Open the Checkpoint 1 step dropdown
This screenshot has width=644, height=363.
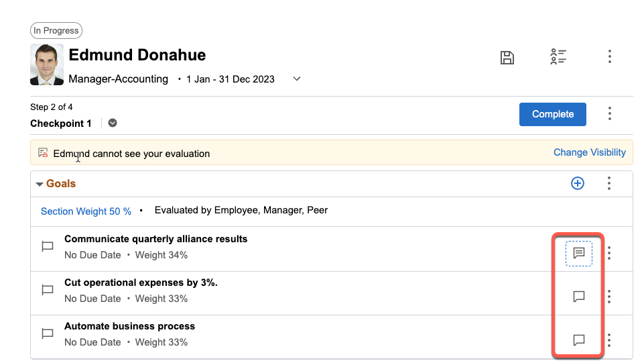[x=113, y=123]
